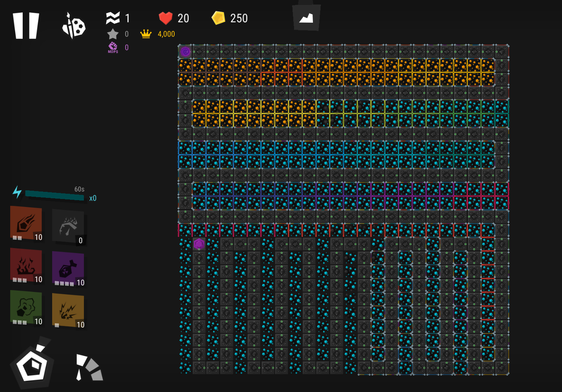Viewport: 562px width, 392px height.
Task: Activate the orange fireball ability
Action: pyautogui.click(x=26, y=223)
